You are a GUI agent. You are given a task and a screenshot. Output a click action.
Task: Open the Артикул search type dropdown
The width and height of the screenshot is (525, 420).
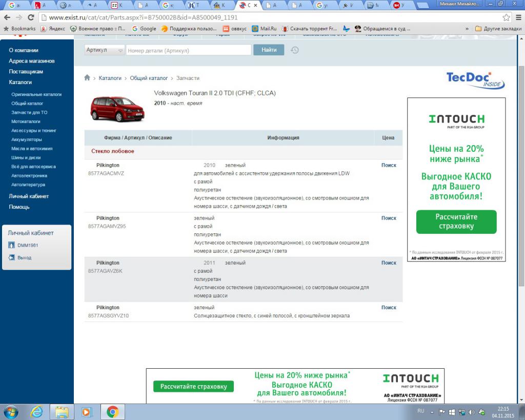pos(105,50)
